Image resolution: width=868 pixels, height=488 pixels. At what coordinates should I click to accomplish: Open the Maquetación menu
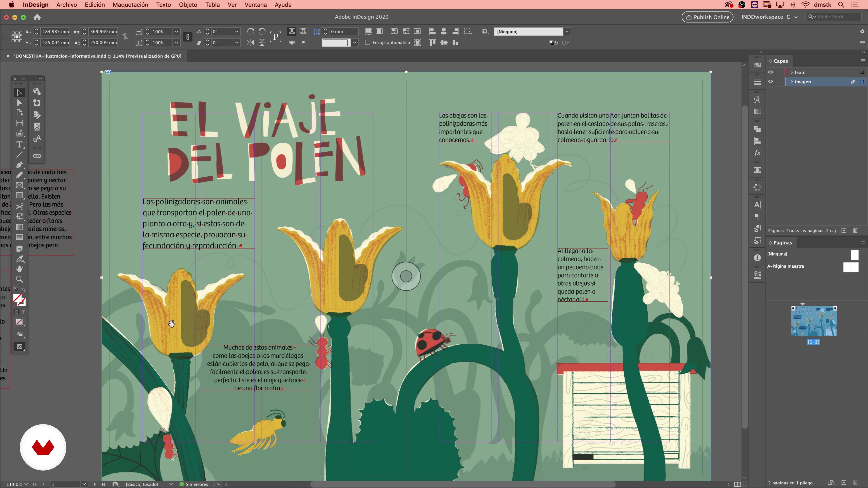point(130,5)
